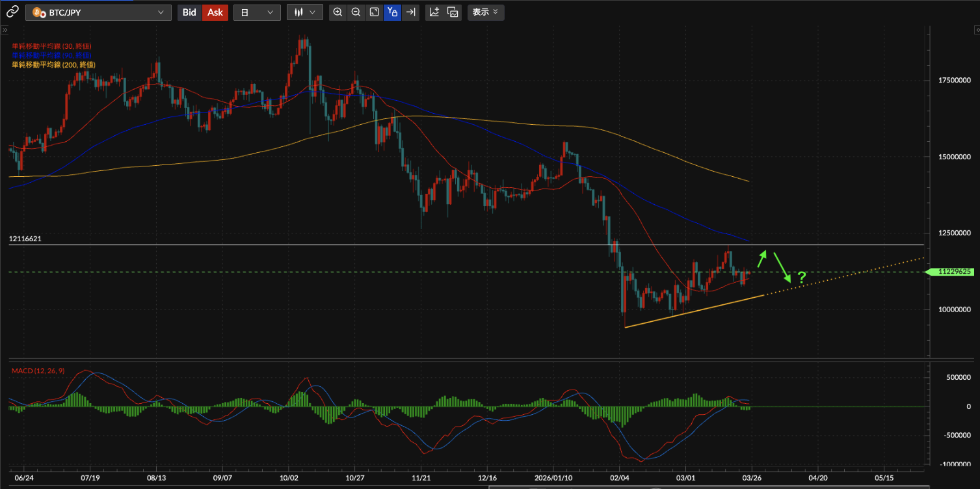Toggle the Y-axis lock button

pos(392,12)
